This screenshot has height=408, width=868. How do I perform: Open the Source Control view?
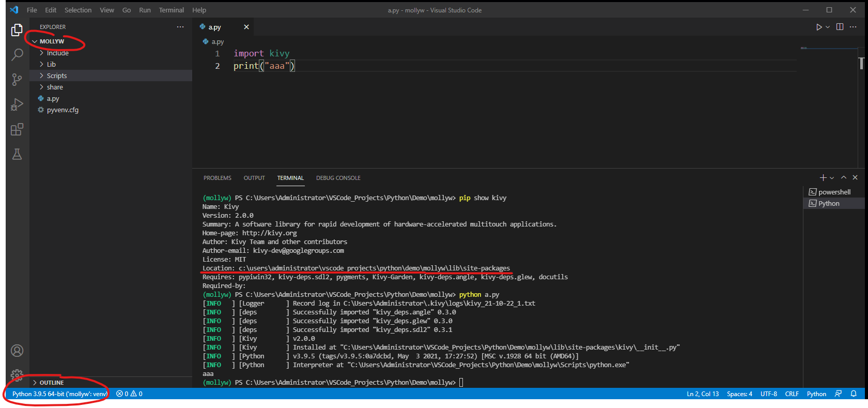[x=17, y=79]
